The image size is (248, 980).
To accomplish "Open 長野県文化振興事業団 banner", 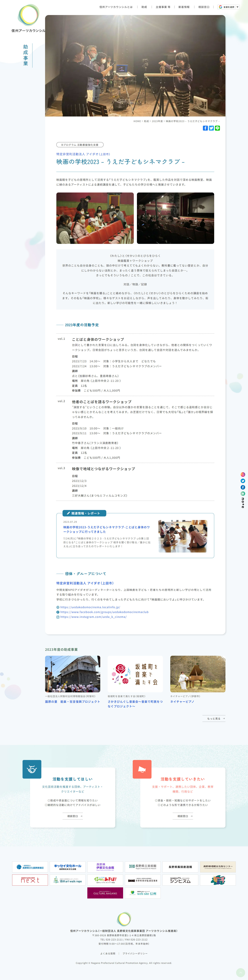I will click(30, 867).
